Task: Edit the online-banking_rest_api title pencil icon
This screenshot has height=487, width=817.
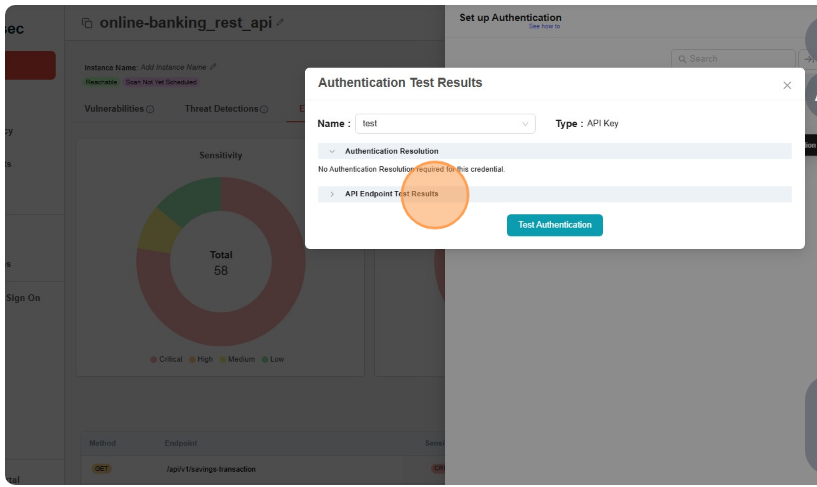Action: 280,22
